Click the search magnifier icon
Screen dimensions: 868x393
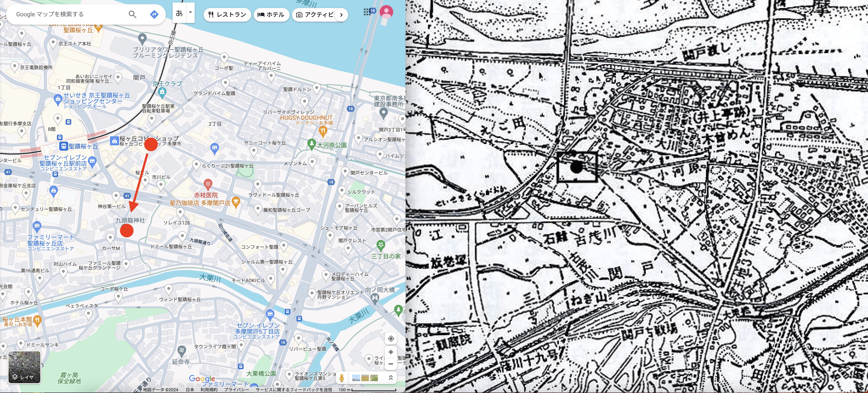tap(132, 14)
